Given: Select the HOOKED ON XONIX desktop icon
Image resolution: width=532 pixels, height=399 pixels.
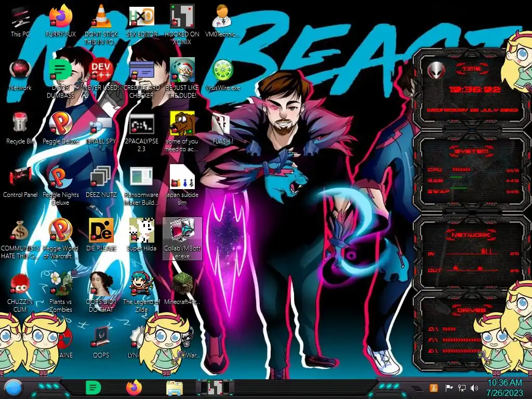Looking at the screenshot, I should tap(182, 24).
